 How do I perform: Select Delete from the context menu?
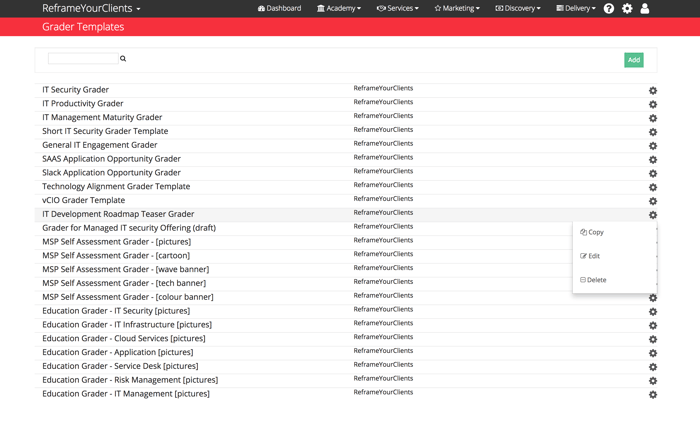(596, 280)
